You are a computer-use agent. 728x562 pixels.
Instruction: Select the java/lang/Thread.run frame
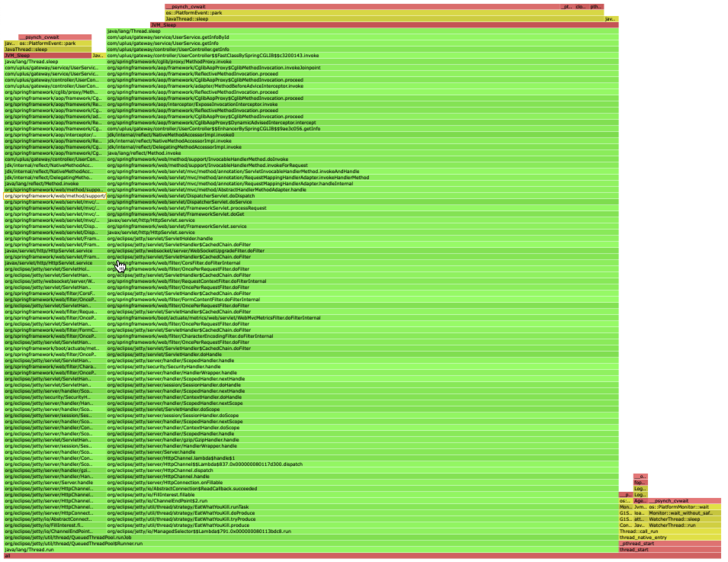pyautogui.click(x=311, y=550)
